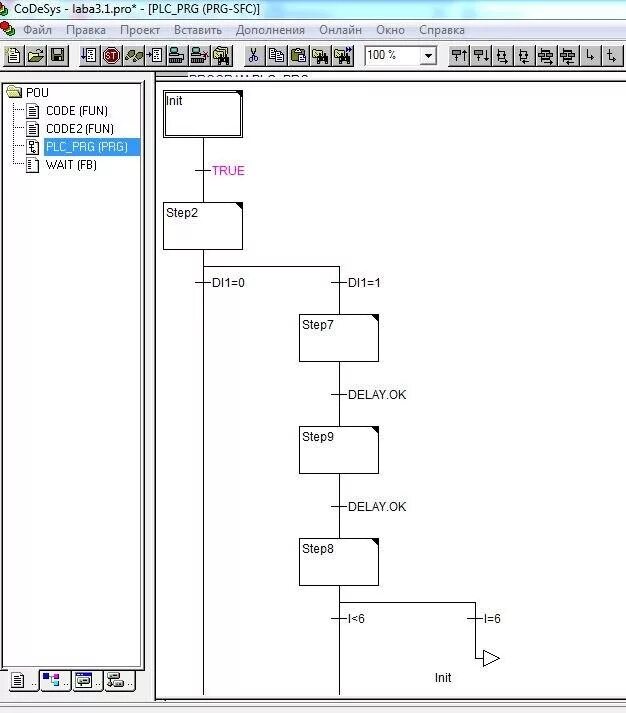Click the TRUE transition condition
The image size is (626, 713).
pos(228,171)
